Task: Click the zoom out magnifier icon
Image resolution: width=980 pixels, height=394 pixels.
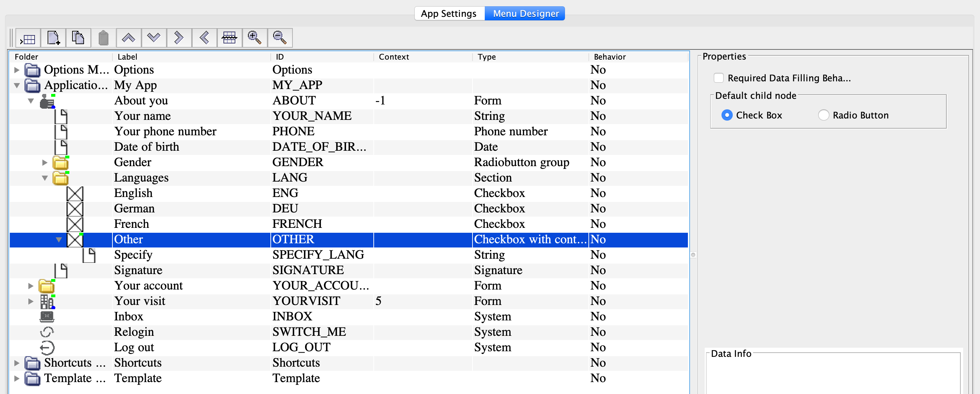Action: [x=279, y=38]
